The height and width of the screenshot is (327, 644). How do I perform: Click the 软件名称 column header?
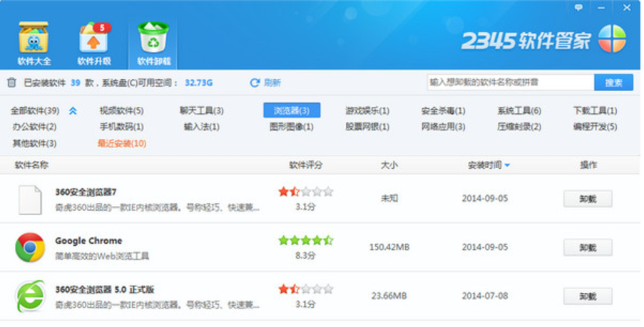coord(31,165)
